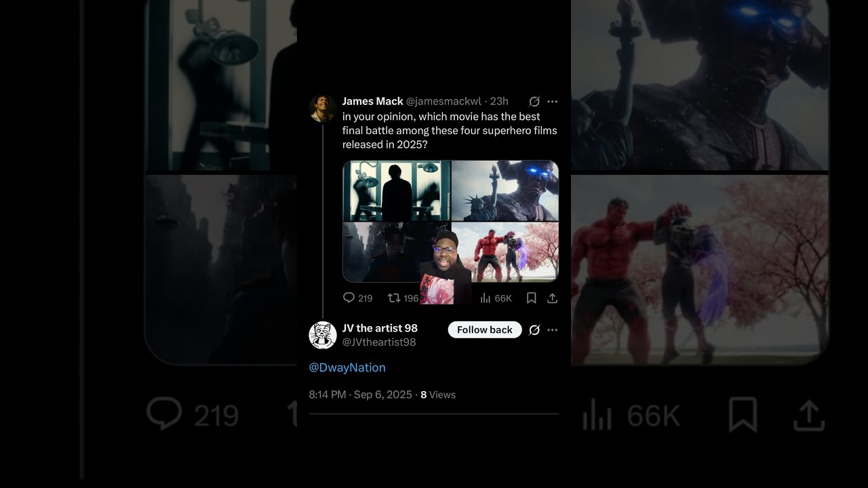Screen dimensions: 868x488
Task: Click the Grok icon on JV the artist 98's reply
Action: pyautogui.click(x=534, y=330)
